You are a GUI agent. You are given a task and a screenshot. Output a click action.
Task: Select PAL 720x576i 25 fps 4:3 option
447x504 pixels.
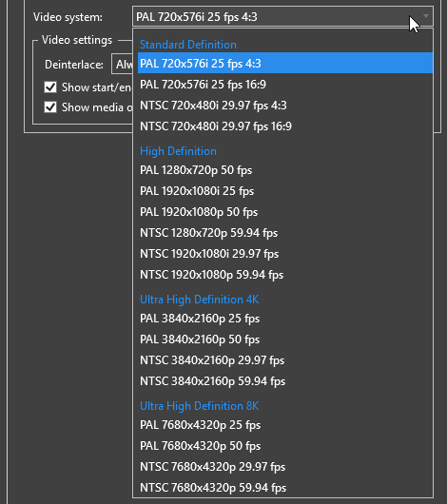pyautogui.click(x=285, y=63)
